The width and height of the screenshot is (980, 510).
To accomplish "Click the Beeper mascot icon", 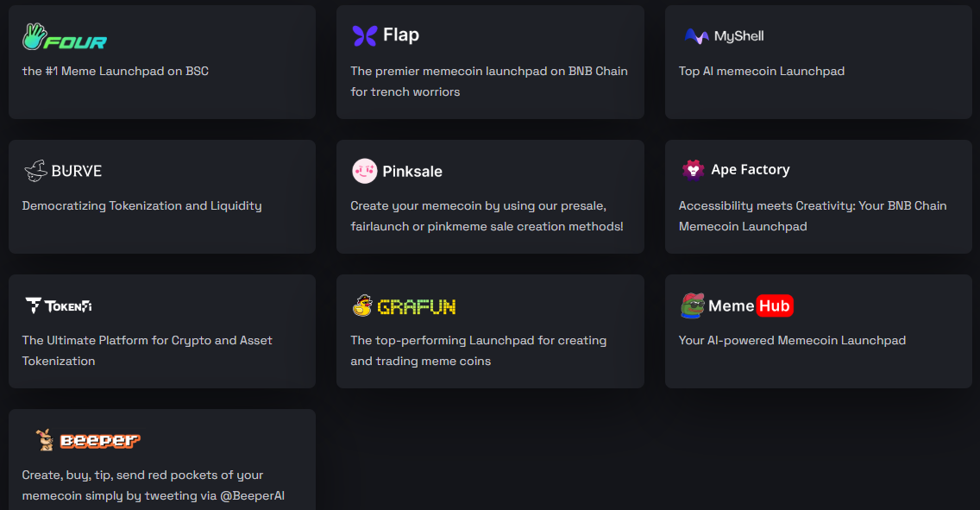I will [x=45, y=440].
